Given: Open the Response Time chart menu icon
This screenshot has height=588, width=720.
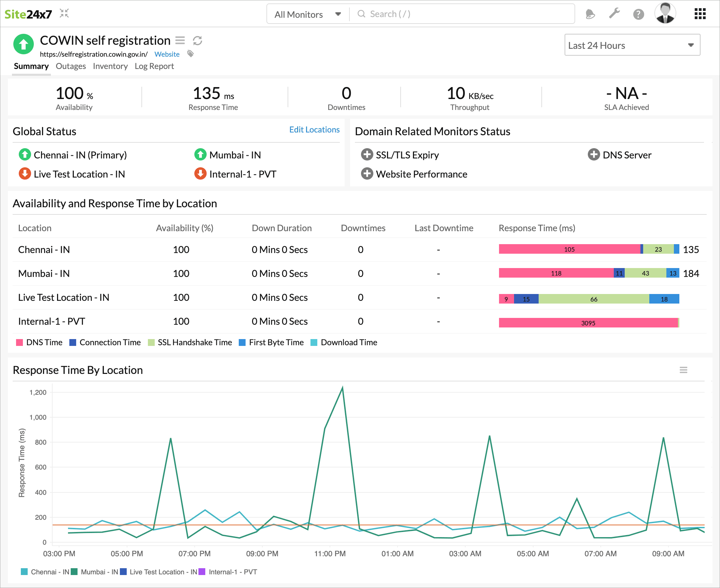Looking at the screenshot, I should tap(683, 370).
